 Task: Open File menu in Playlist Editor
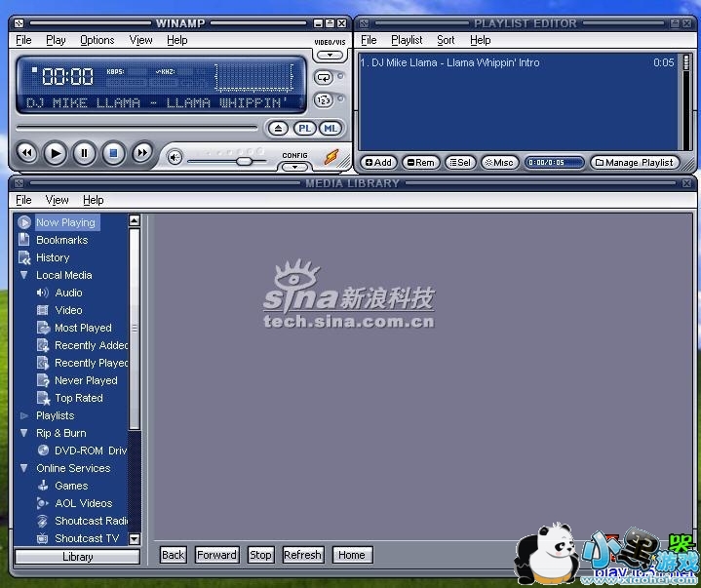point(369,40)
